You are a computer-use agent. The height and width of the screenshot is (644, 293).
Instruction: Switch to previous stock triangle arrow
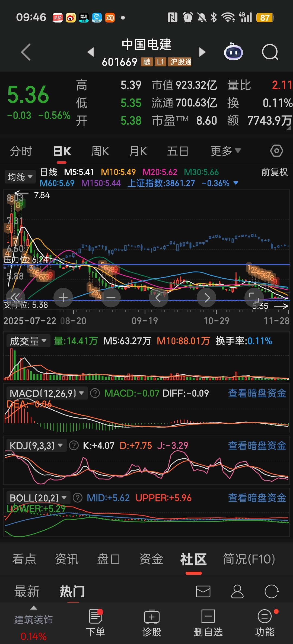click(91, 52)
